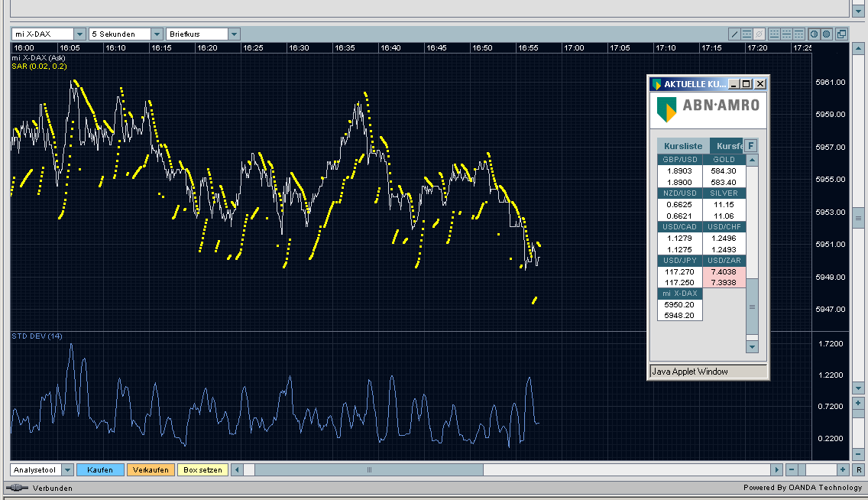This screenshot has width=868, height=500.
Task: Click the horizontal zoom plus button
Action: click(843, 469)
